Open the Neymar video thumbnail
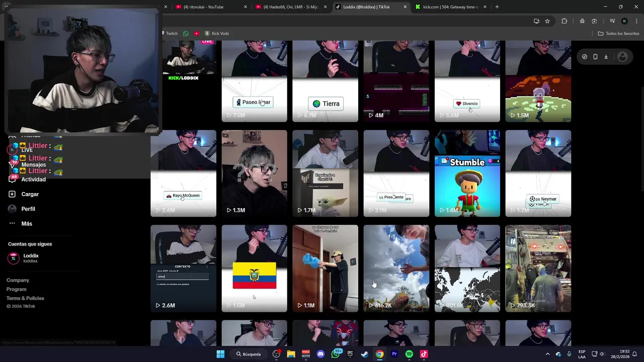The width and height of the screenshot is (644, 362). [538, 173]
